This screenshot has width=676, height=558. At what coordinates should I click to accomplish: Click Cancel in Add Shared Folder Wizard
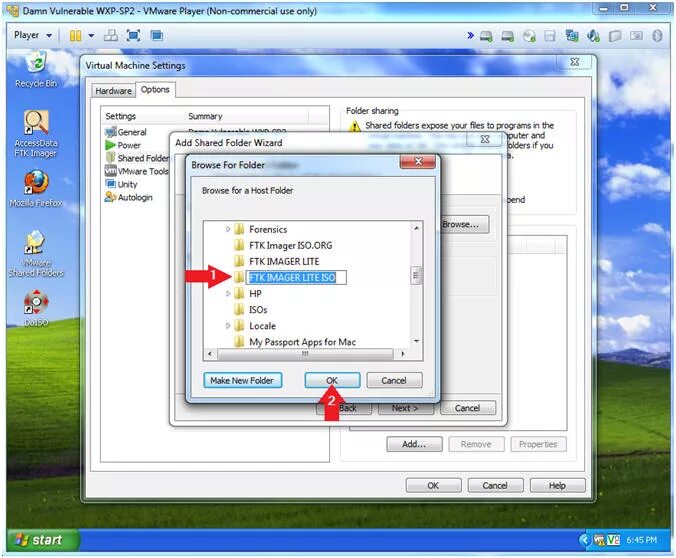[x=468, y=408]
